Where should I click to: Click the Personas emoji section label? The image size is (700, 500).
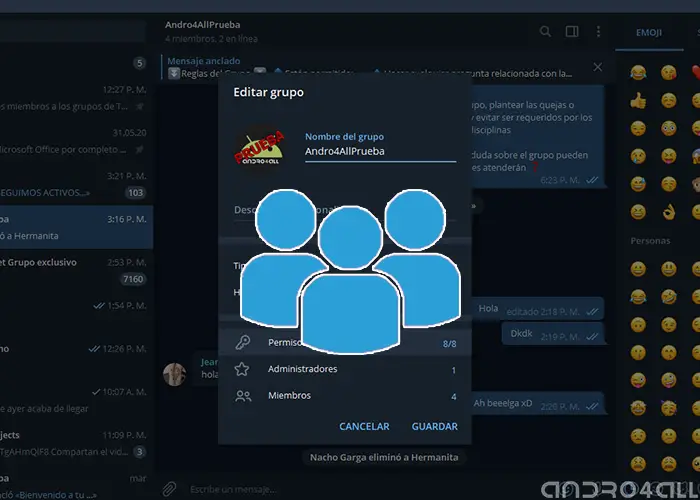650,241
